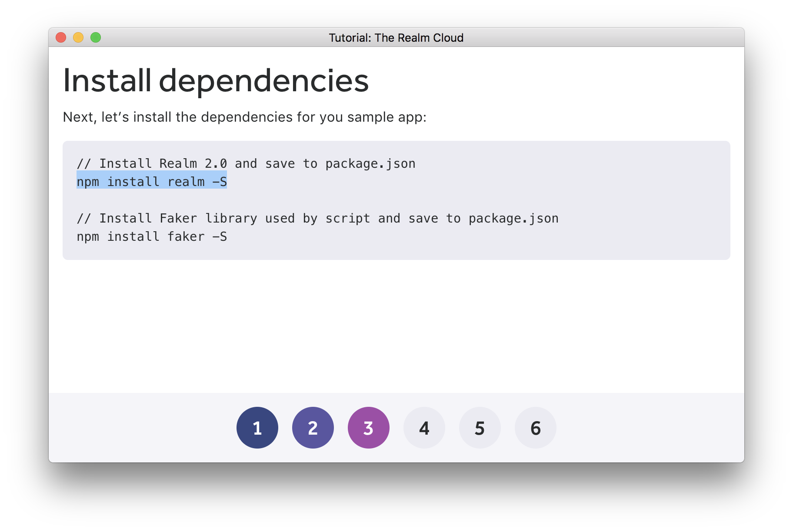Click the Install Realm 2.0 comment line
The height and width of the screenshot is (532, 793).
click(x=246, y=163)
